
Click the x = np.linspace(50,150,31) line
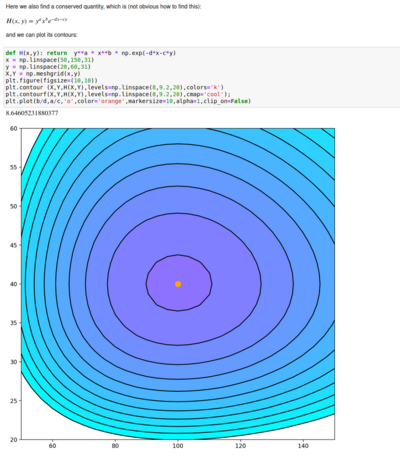tap(50, 60)
